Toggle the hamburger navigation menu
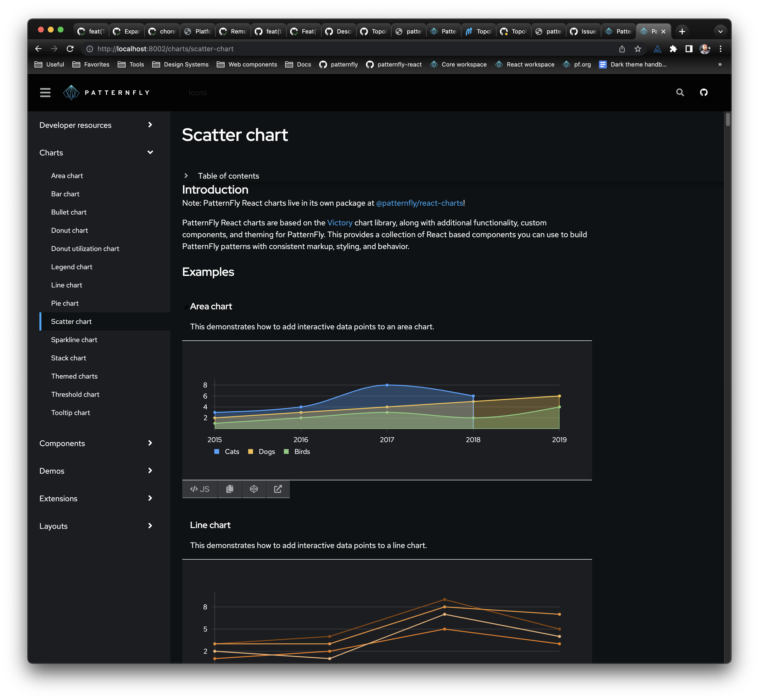 click(45, 92)
